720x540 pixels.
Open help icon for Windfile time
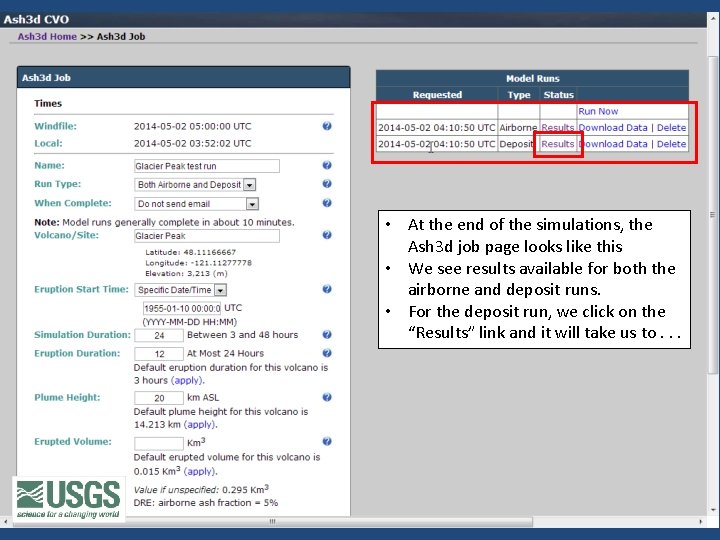327,126
